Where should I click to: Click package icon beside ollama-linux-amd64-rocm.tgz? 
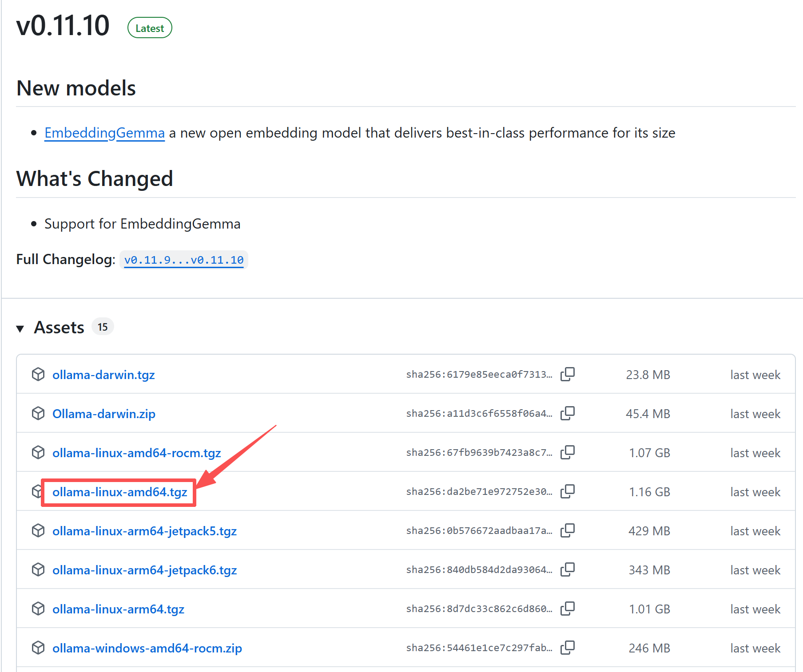click(38, 452)
